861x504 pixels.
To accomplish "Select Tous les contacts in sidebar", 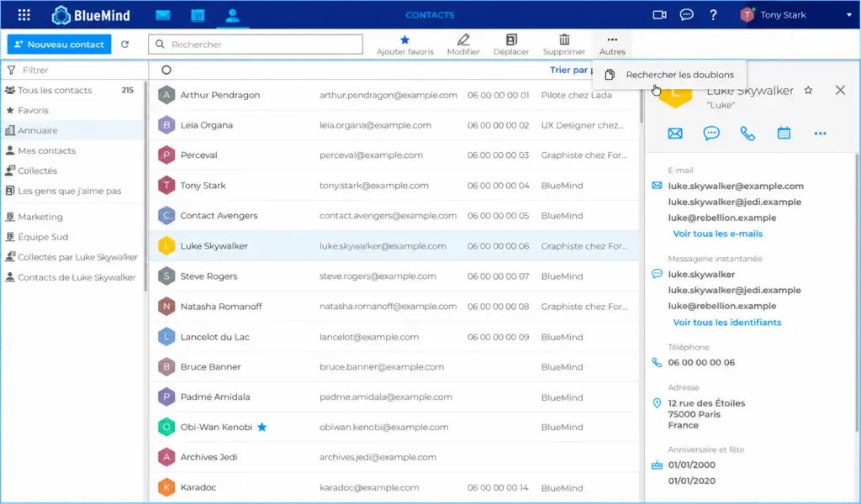I will (x=72, y=90).
